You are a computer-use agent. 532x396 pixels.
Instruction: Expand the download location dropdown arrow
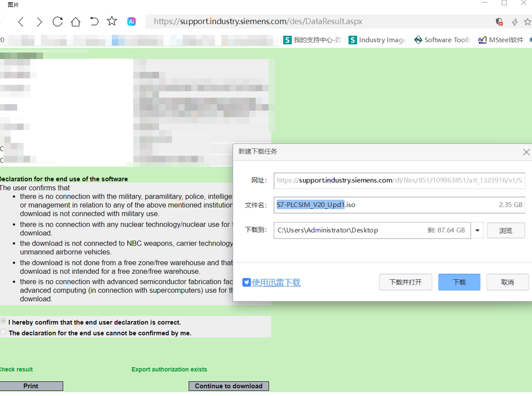(x=477, y=230)
